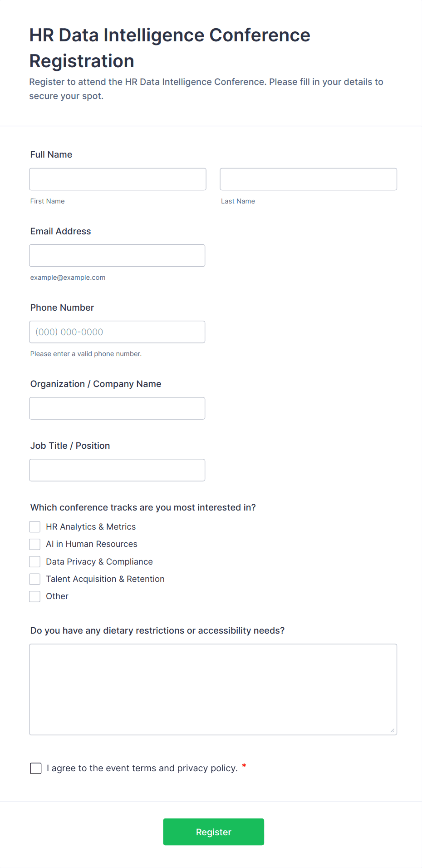This screenshot has width=422, height=868.
Task: Select the Data Privacy & Compliance checkbox
Action: 35,562
